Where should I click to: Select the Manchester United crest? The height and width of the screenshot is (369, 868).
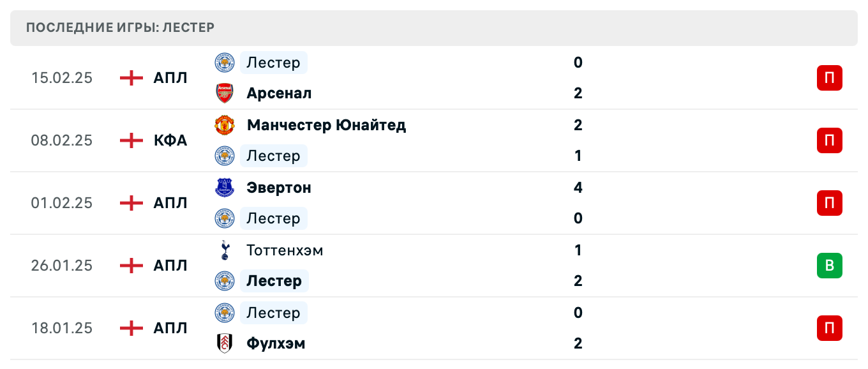tap(225, 125)
